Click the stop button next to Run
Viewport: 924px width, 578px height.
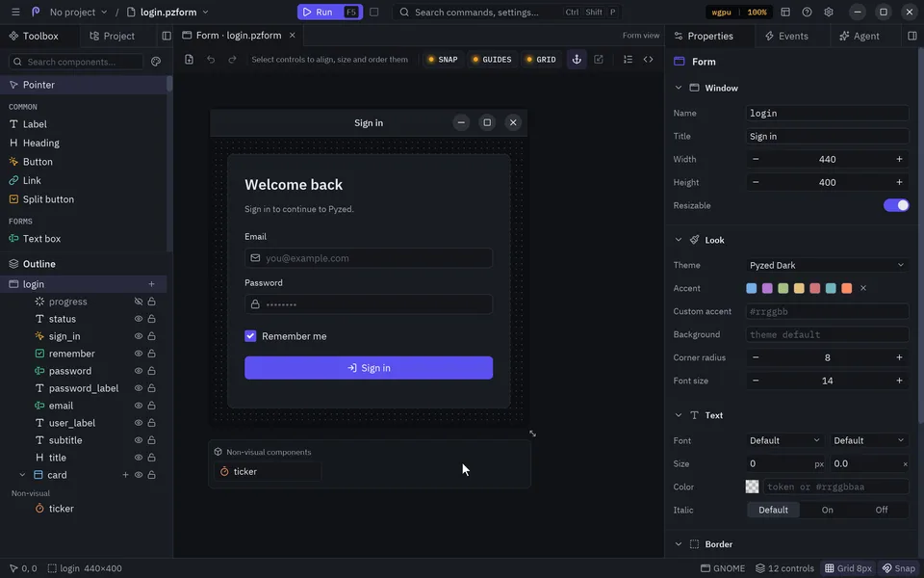pos(373,12)
